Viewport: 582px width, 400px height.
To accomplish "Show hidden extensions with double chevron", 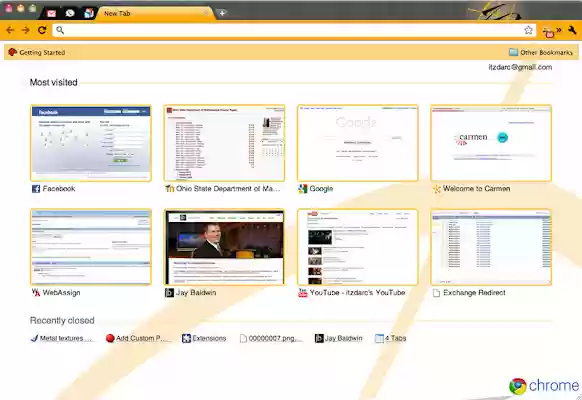I will 559,30.
